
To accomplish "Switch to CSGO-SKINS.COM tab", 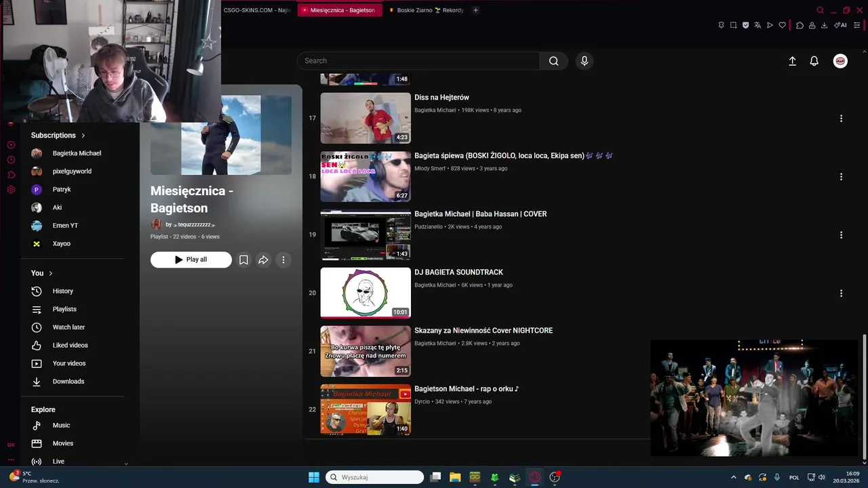I will coord(256,10).
